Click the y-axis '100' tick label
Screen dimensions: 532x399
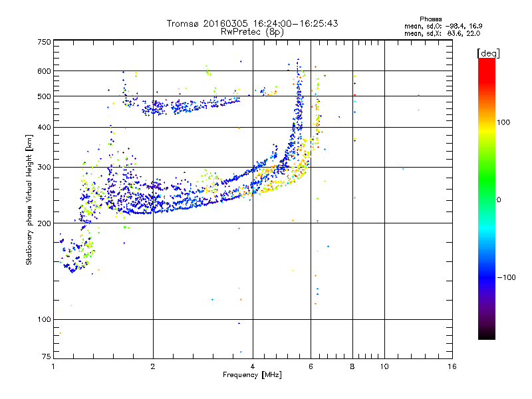coord(44,320)
